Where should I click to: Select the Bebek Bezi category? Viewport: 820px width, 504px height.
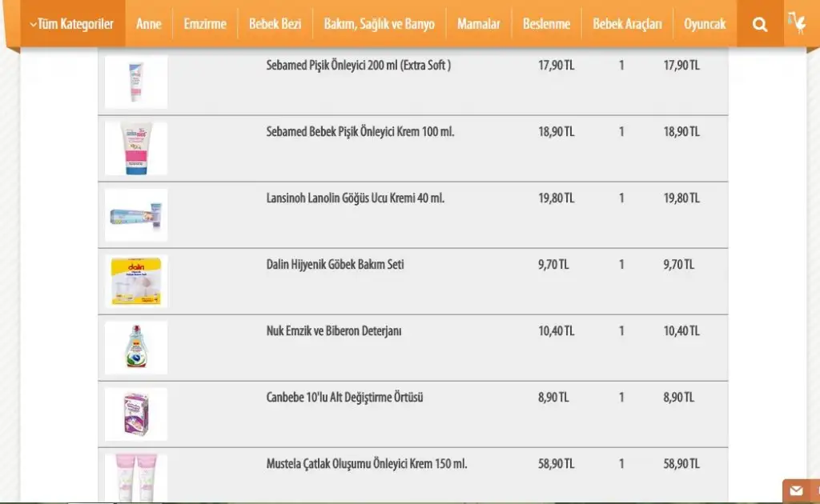pos(275,24)
